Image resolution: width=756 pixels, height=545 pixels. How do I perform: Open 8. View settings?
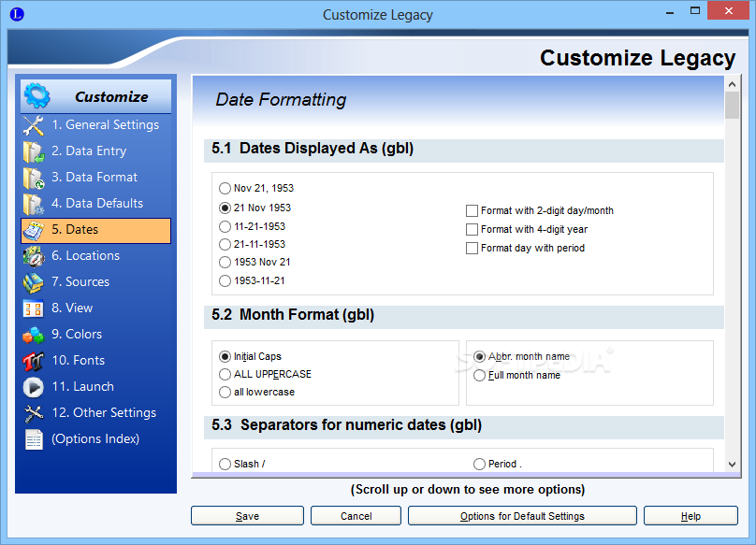click(x=96, y=308)
